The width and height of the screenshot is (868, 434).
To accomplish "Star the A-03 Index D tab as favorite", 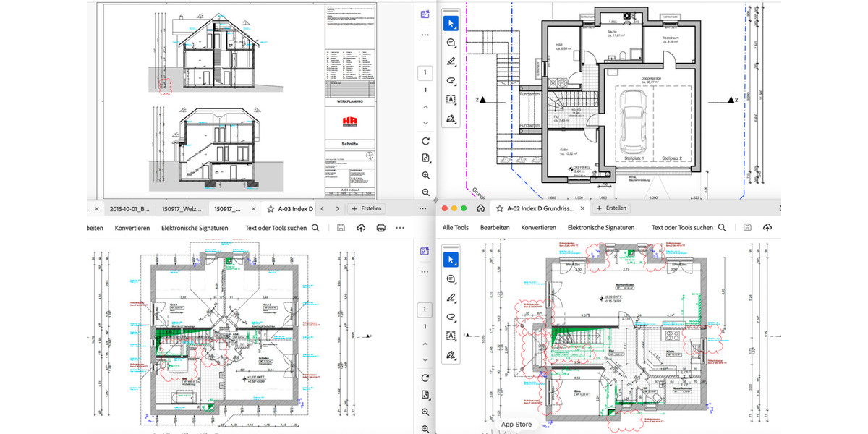I will coord(269,208).
